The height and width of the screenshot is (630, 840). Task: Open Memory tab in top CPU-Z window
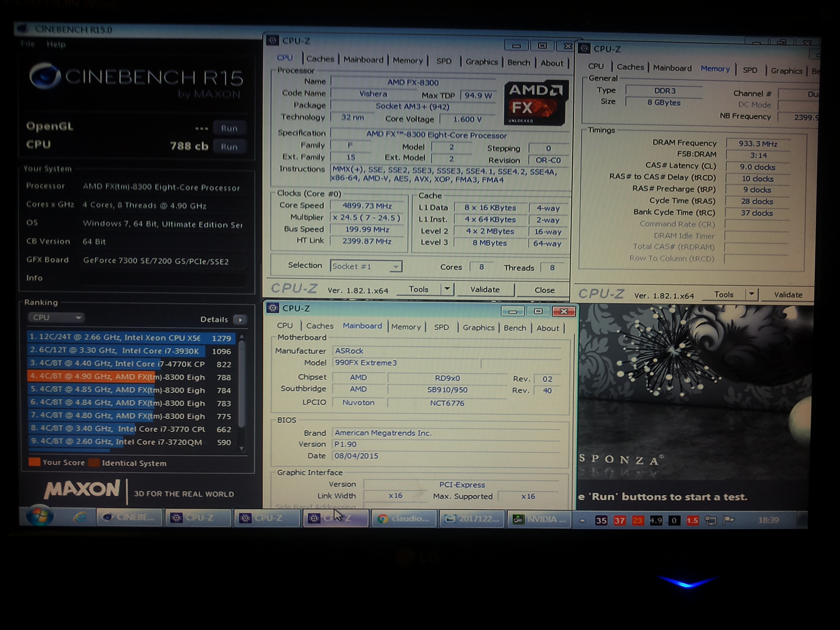coord(408,61)
